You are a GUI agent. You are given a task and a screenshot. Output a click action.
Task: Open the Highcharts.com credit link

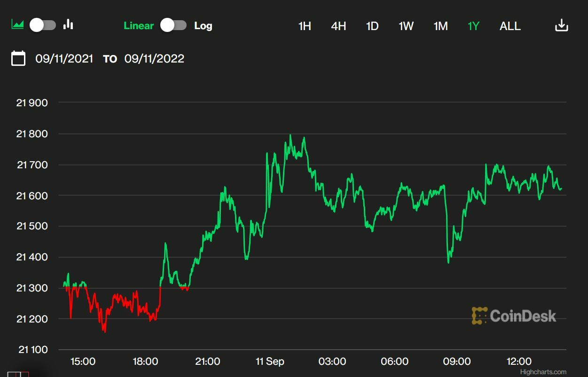pyautogui.click(x=543, y=372)
